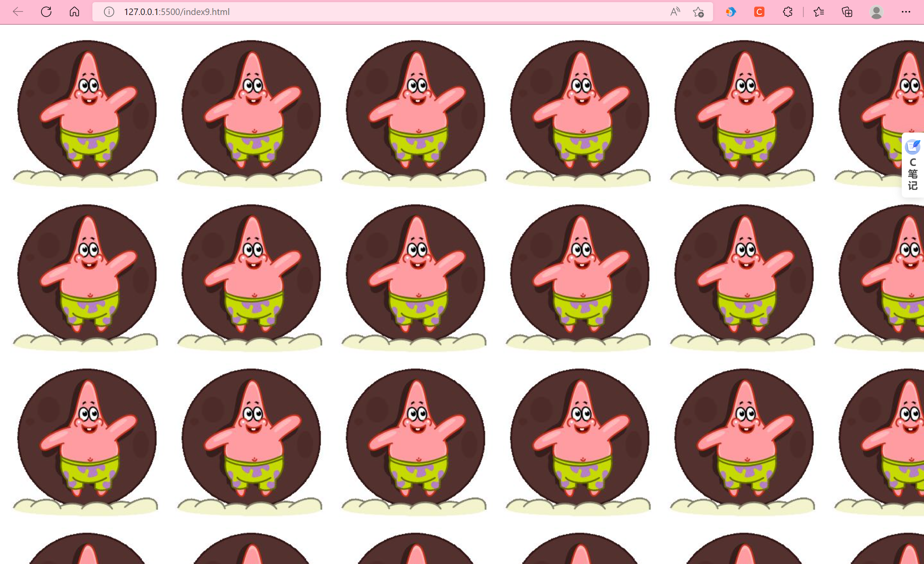Open Settings and more menu

tap(906, 12)
